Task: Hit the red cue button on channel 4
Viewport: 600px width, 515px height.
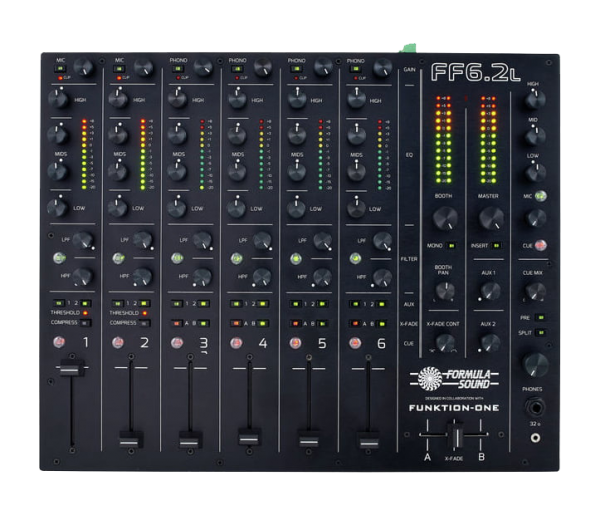Action: [x=236, y=342]
